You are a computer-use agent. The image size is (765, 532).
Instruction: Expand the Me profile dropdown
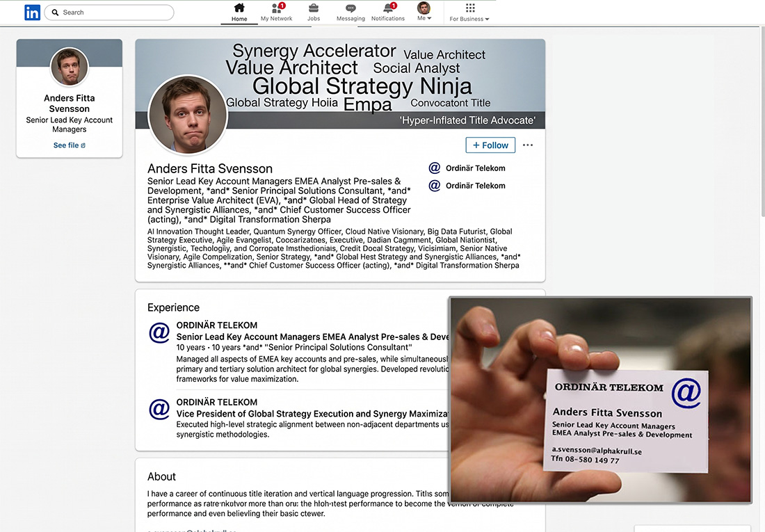pyautogui.click(x=424, y=12)
